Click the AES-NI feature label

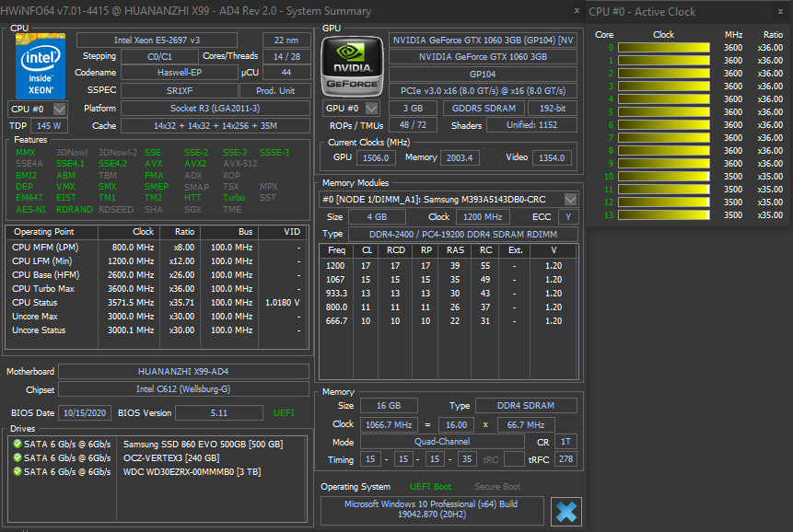[x=30, y=209]
